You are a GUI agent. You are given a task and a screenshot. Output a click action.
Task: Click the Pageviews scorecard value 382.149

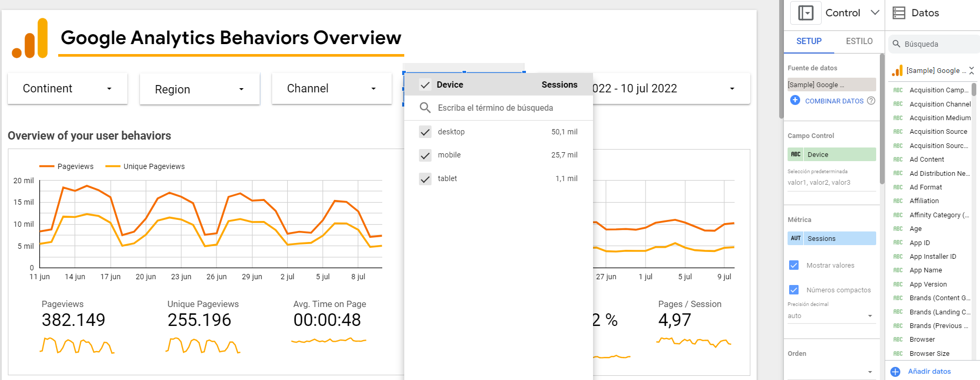point(73,320)
